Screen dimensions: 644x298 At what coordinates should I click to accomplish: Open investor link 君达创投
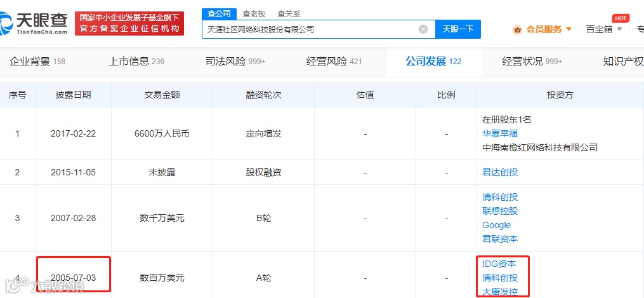[500, 172]
